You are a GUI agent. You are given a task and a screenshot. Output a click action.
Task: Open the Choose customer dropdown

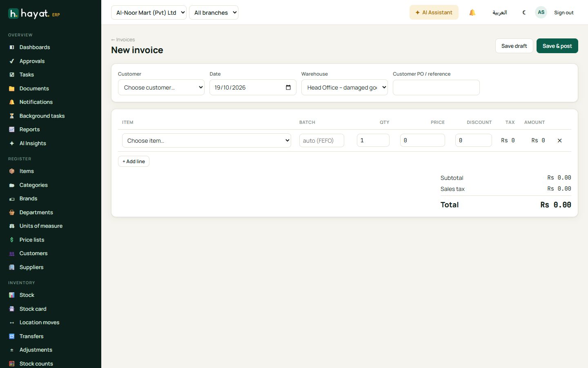coord(161,88)
